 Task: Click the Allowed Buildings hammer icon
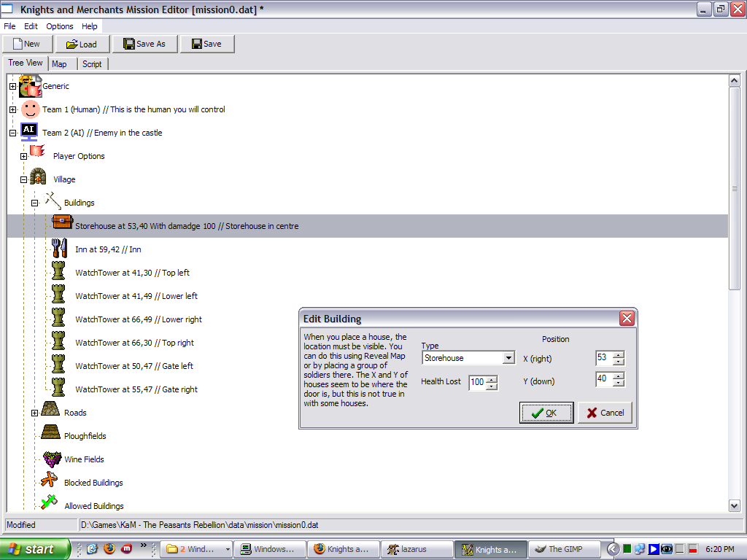(x=50, y=504)
